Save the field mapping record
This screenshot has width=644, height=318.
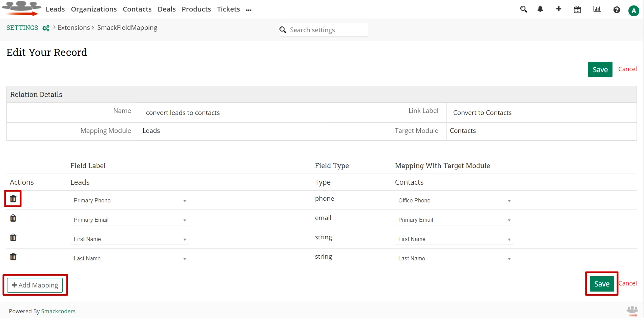pyautogui.click(x=601, y=283)
